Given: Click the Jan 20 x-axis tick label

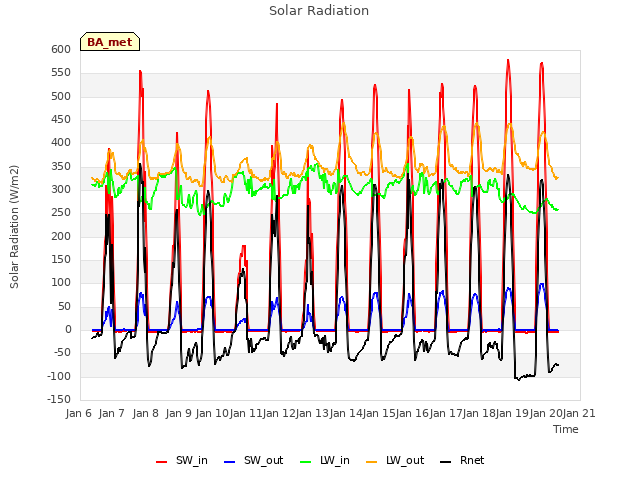Looking at the screenshot, I should [546, 413].
